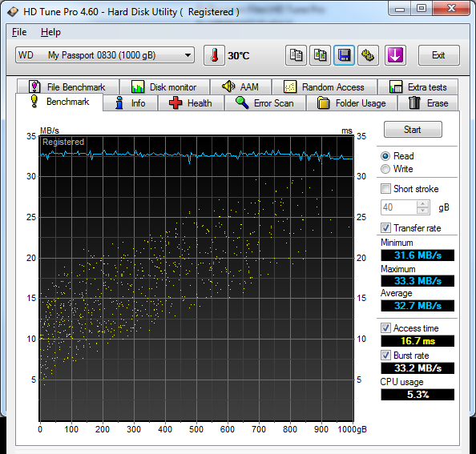This screenshot has height=454, width=476.
Task: Click the short stroke gB input field
Action: [x=399, y=207]
